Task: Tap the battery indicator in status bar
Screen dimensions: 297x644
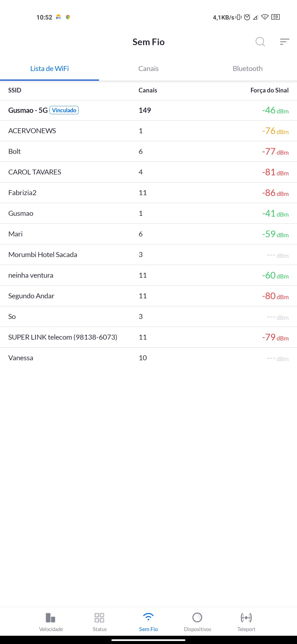Action: pyautogui.click(x=276, y=17)
